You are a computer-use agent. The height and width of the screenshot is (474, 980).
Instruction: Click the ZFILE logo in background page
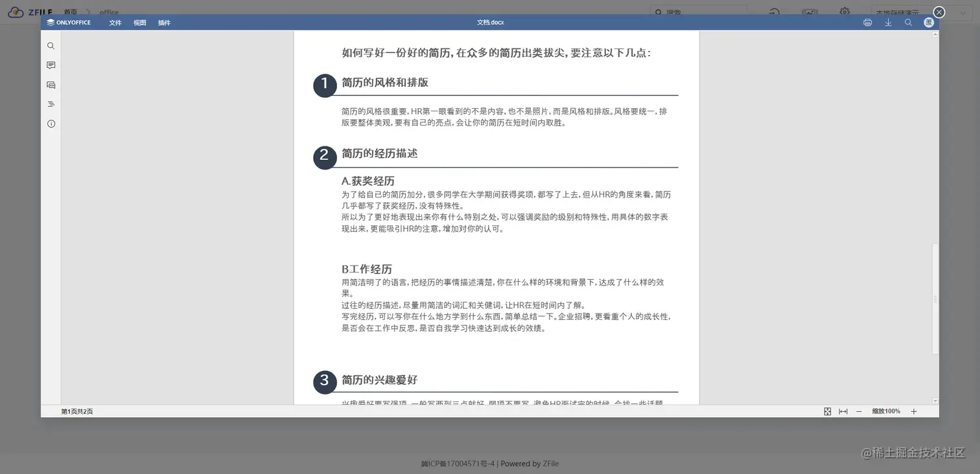click(30, 12)
